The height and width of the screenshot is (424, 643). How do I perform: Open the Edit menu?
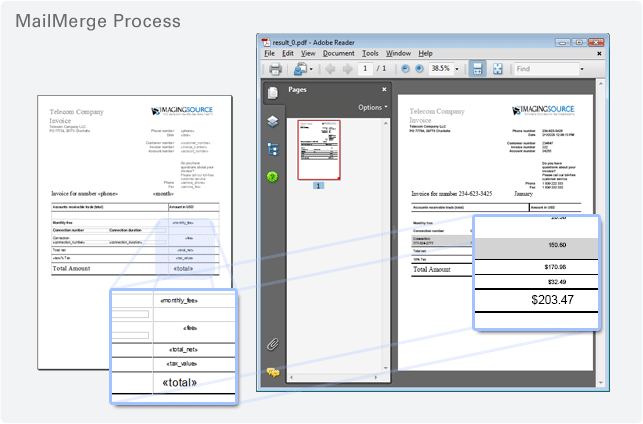(x=287, y=53)
